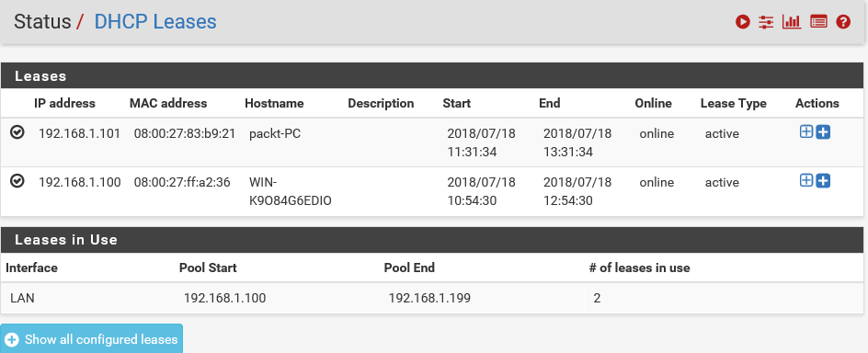Open the Help question mark icon
Viewport: 868px width, 353px height.
843,21
